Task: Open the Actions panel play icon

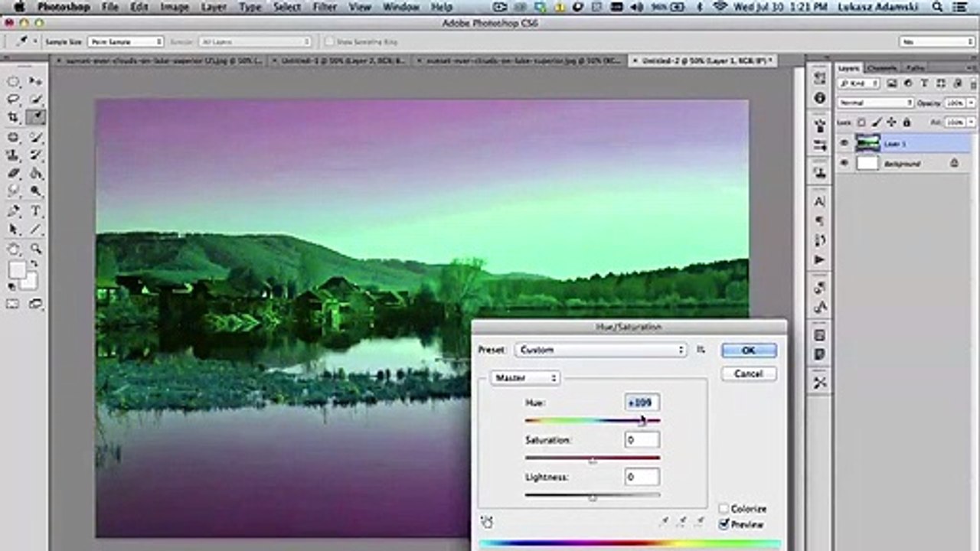Action: coord(820,259)
